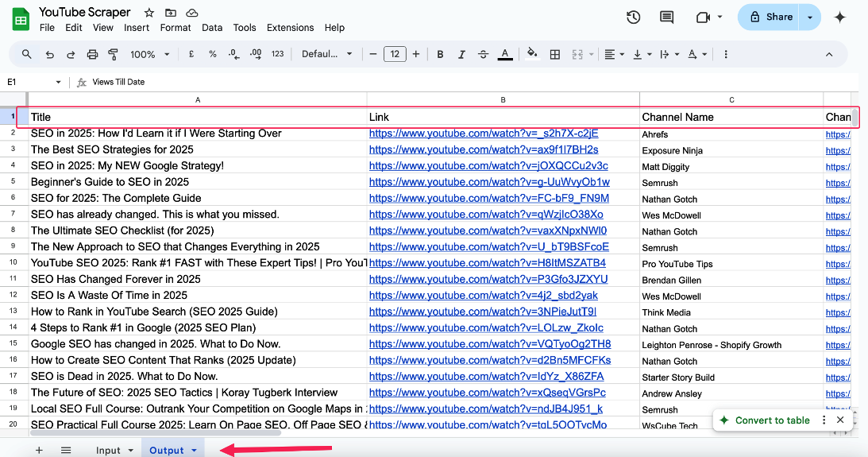868x457 pixels.
Task: Click the font size input box
Action: tap(395, 54)
